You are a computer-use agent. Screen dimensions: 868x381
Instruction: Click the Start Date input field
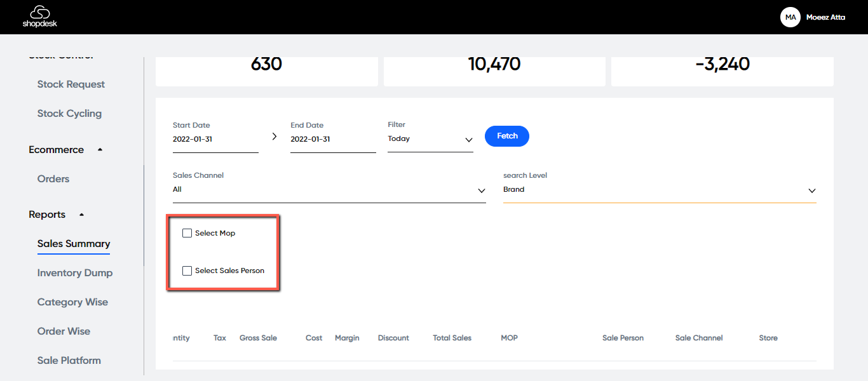point(215,139)
